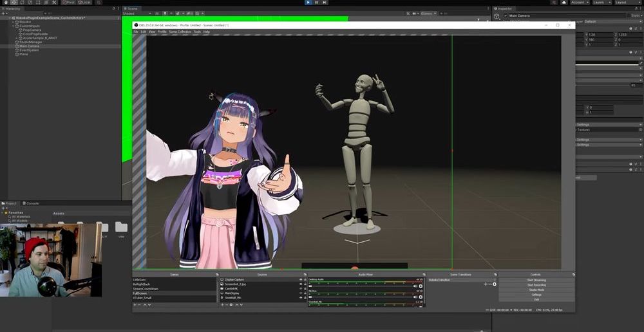Open the Shaded draw mode dropdown

click(x=137, y=14)
